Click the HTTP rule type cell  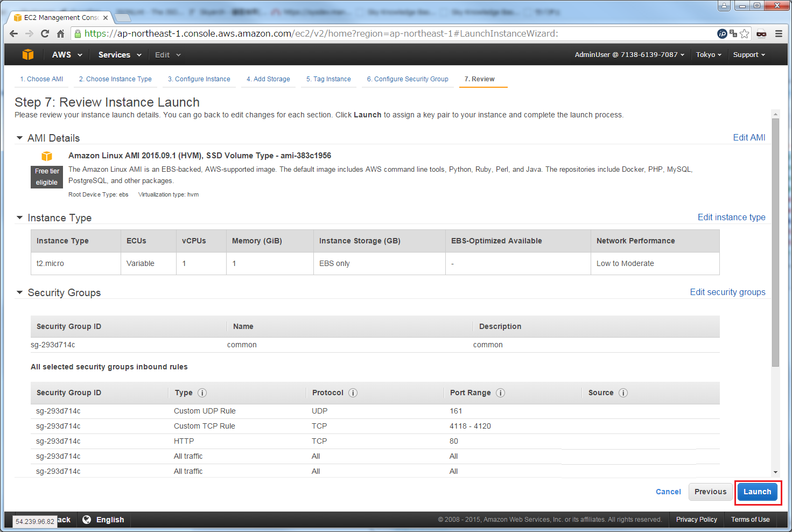184,441
